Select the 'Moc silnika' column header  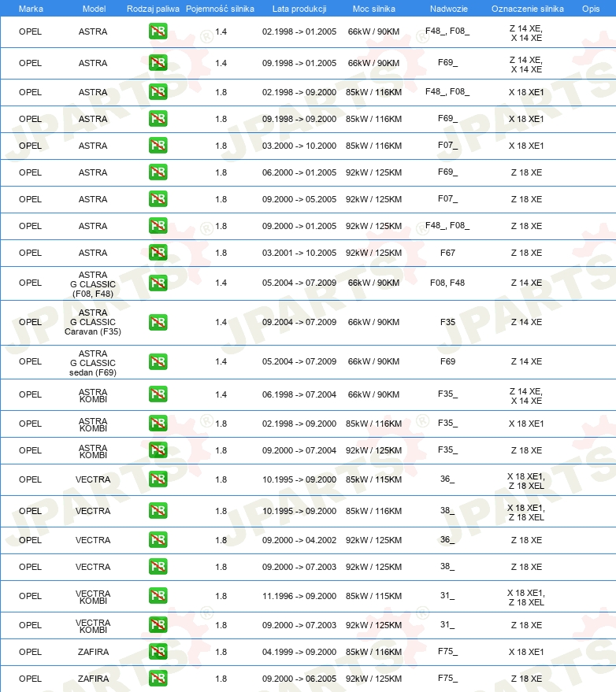(x=374, y=9)
